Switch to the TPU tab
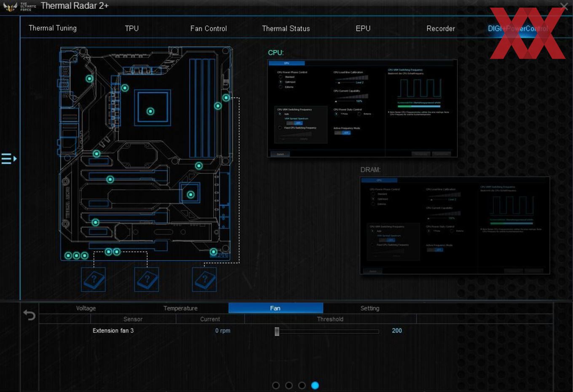This screenshot has width=573, height=392. coord(132,28)
